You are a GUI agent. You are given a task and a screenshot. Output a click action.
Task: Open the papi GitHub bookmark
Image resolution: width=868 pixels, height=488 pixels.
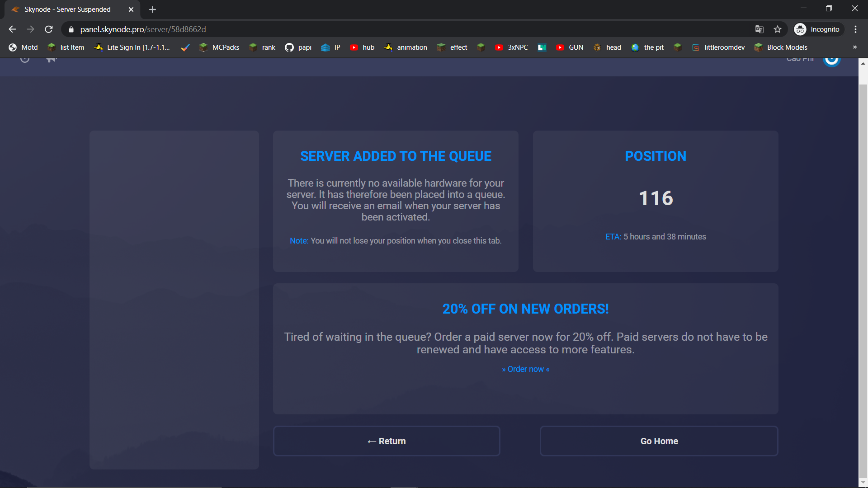298,47
